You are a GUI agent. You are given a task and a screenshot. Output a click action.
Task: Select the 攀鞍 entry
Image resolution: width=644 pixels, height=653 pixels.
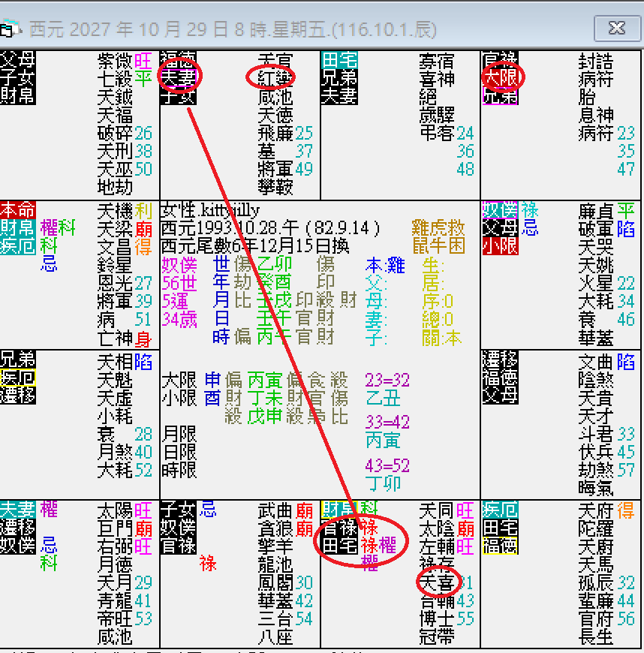pos(275,187)
